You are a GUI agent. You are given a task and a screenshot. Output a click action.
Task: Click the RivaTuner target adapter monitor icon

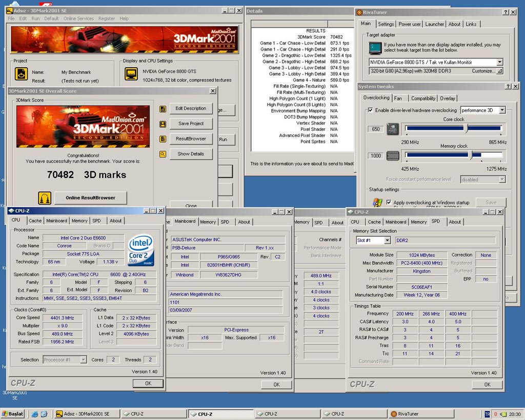375,48
